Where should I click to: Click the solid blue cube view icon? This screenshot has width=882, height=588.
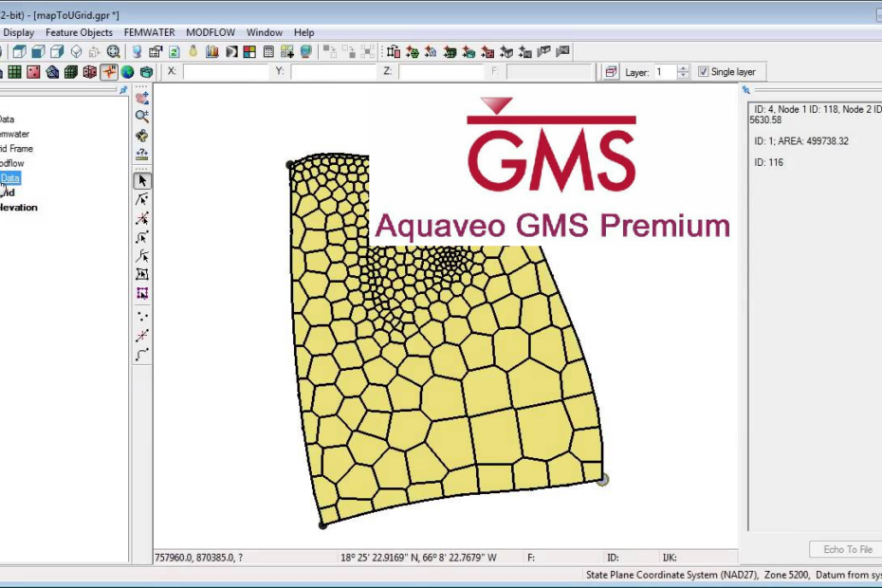click(38, 52)
